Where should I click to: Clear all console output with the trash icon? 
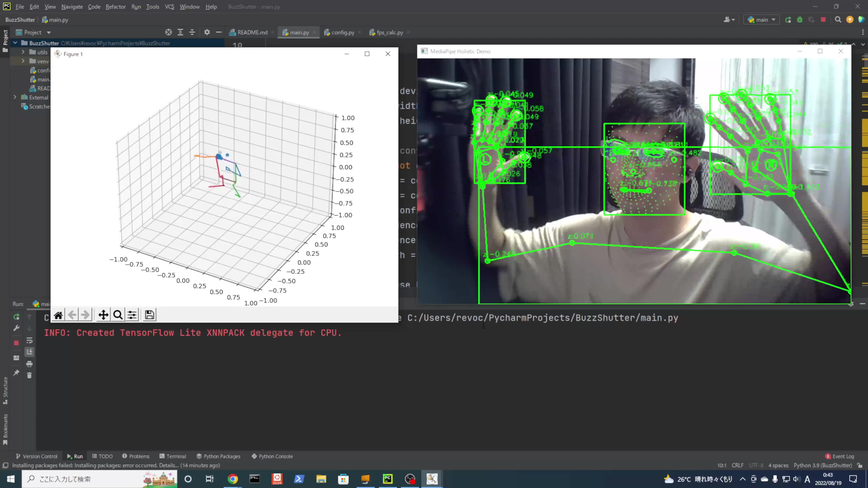(29, 375)
